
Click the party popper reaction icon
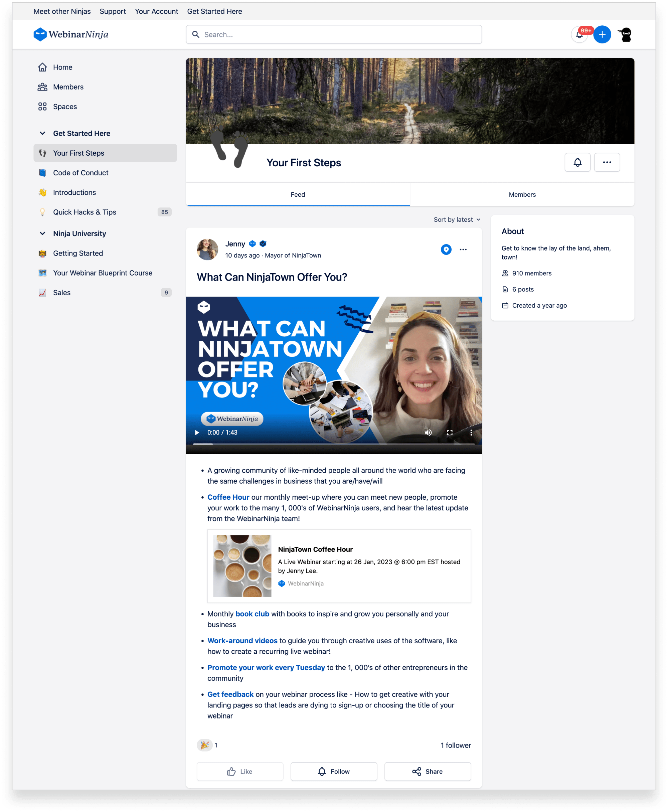point(204,745)
